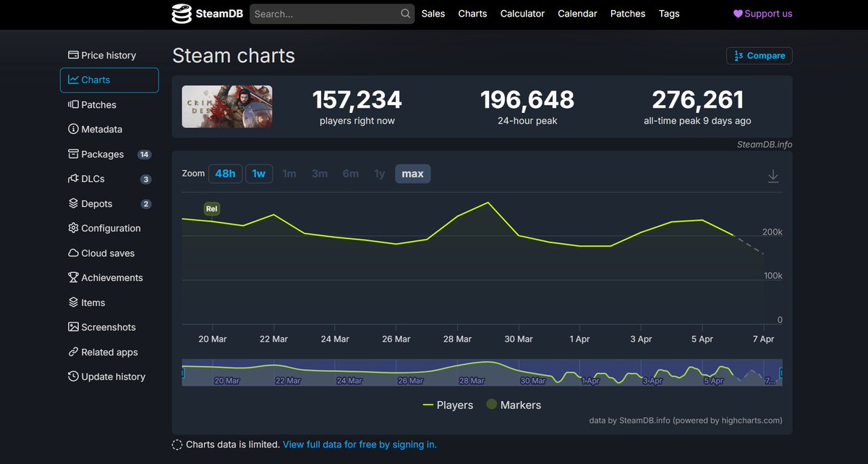The image size is (868, 464).
Task: Click the Items layers icon
Action: (73, 303)
